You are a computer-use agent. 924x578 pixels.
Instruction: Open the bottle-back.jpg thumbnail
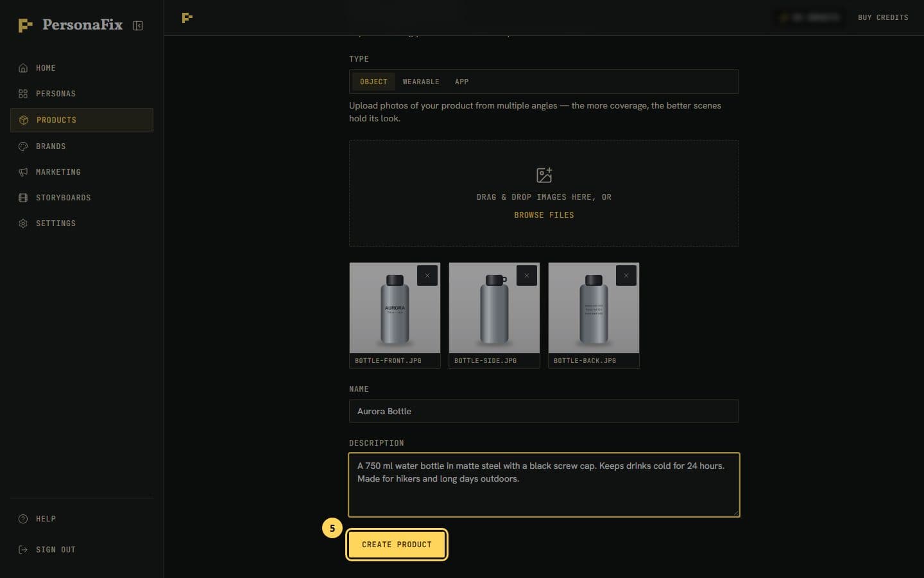(x=594, y=308)
